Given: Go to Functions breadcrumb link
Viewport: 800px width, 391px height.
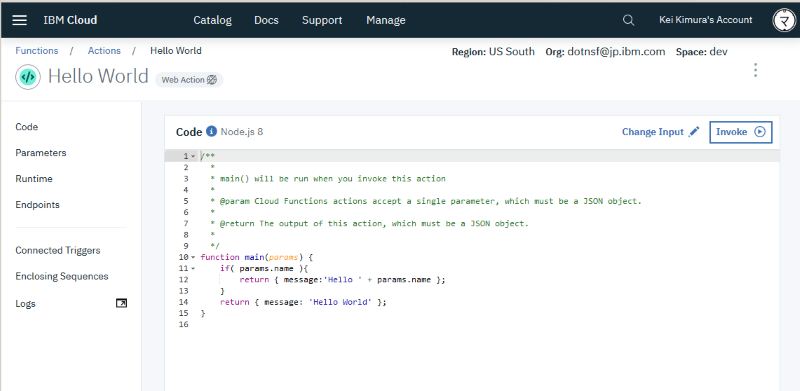Looking at the screenshot, I should tap(37, 51).
